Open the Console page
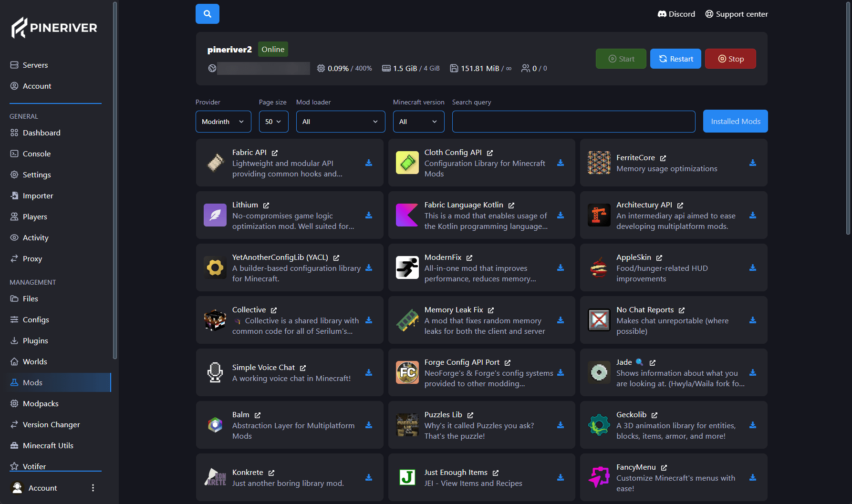Viewport: 852px width, 504px height. pos(37,154)
